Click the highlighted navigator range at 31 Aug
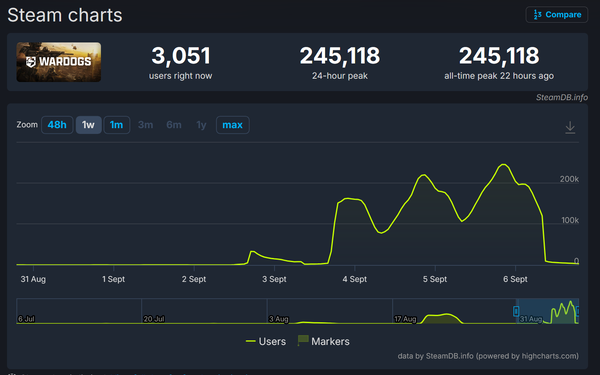The width and height of the screenshot is (600, 375). coord(547,311)
